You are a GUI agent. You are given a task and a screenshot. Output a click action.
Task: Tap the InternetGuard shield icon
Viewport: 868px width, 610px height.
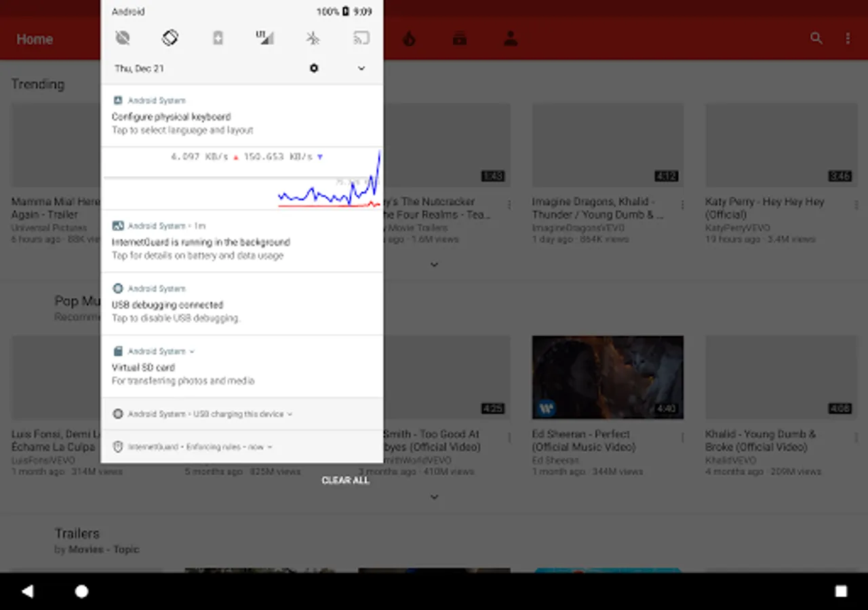point(118,447)
